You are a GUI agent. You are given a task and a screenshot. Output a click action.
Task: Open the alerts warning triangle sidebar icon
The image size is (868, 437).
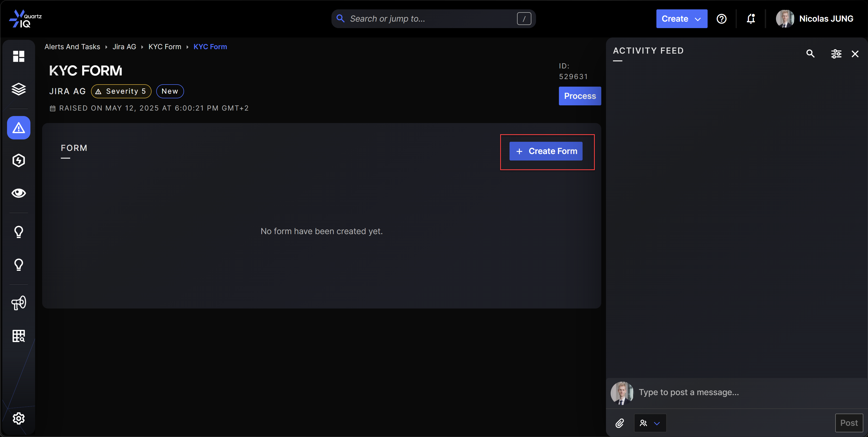18,128
